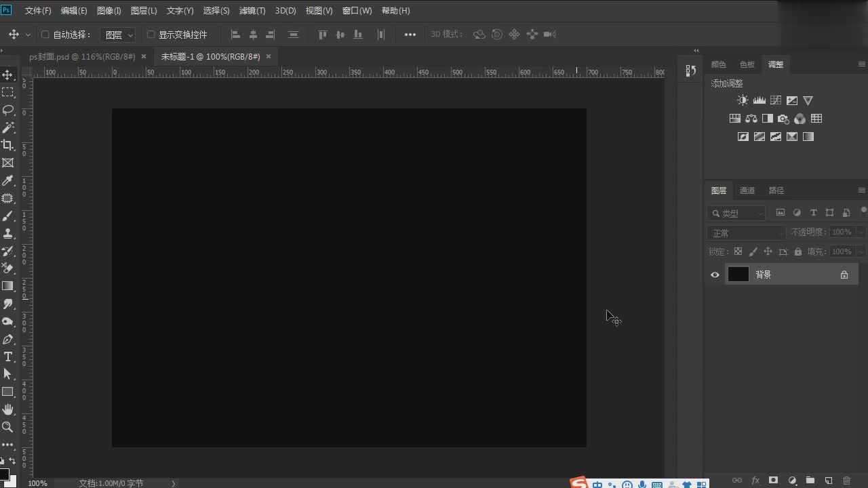Image resolution: width=868 pixels, height=488 pixels.
Task: Select the Frame tool
Action: point(8,163)
